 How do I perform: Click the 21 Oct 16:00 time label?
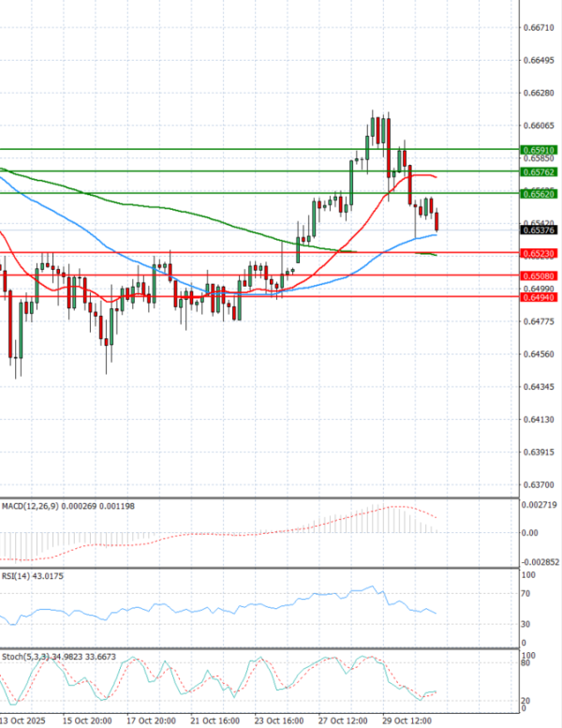point(216,721)
